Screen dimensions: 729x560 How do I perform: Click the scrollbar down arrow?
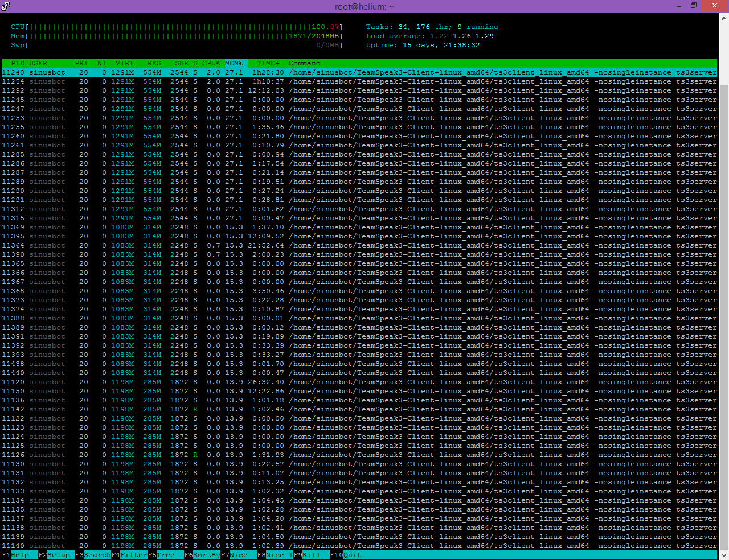point(724,555)
